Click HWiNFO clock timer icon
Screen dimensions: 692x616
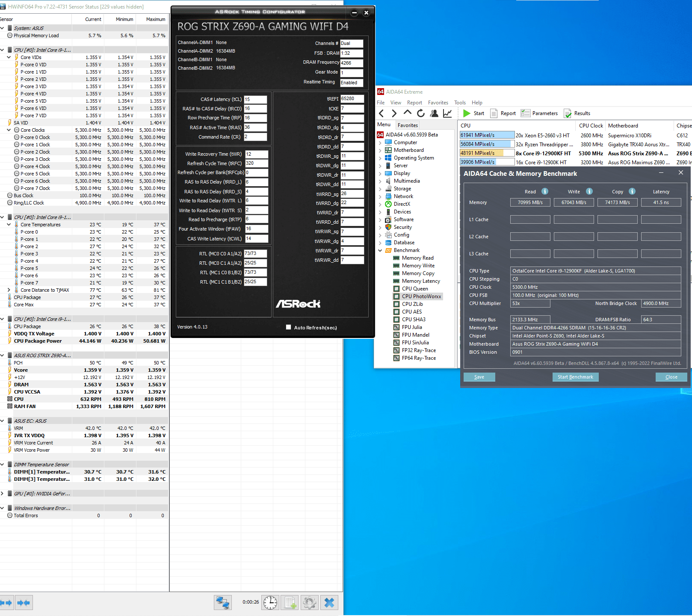click(270, 603)
